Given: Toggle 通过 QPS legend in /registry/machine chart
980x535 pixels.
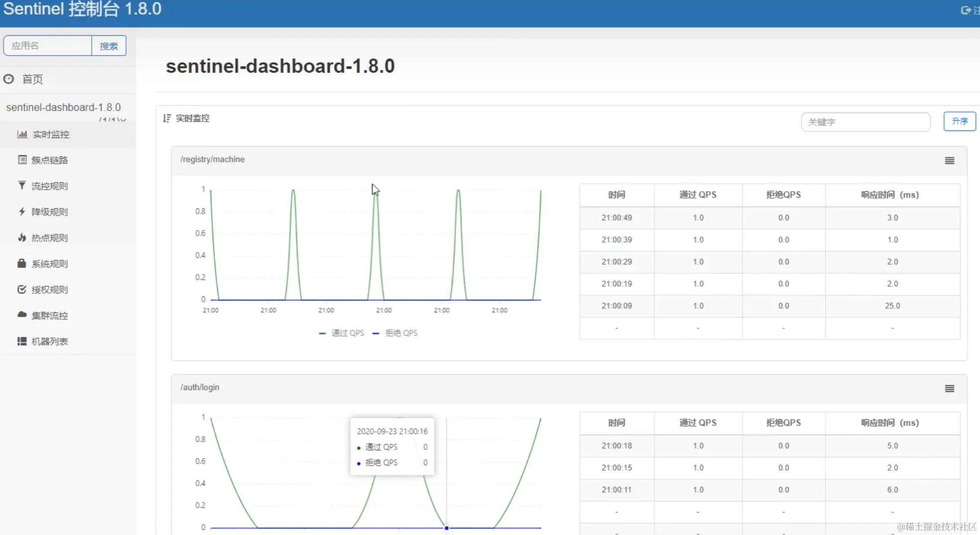Looking at the screenshot, I should click(341, 333).
